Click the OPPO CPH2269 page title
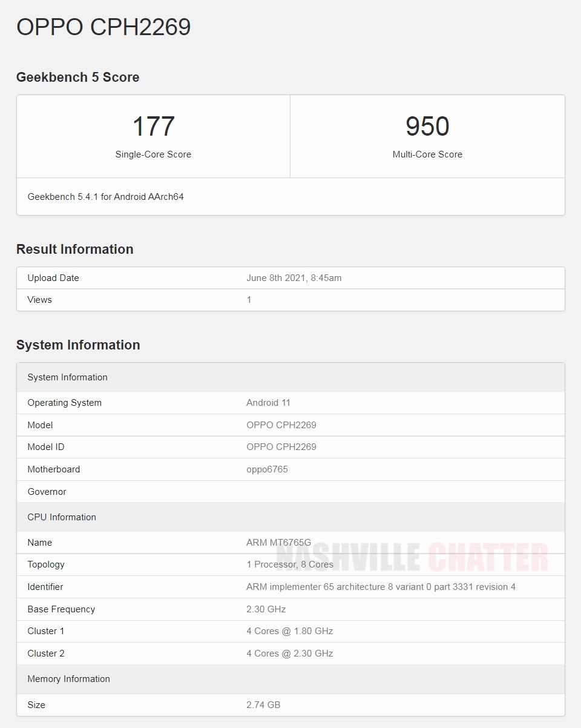The width and height of the screenshot is (581, 728). [x=103, y=27]
